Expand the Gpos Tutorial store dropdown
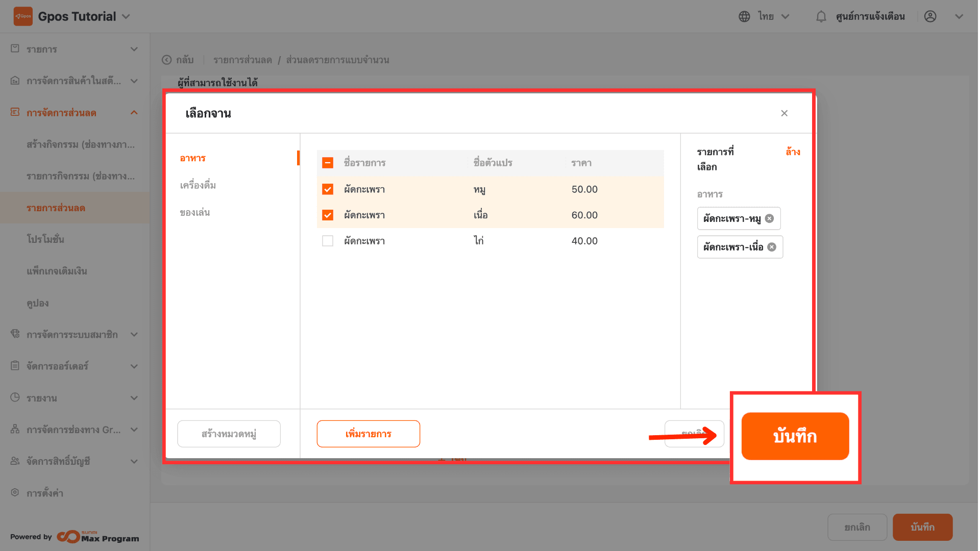Screen dimensions: 980x551 click(x=126, y=16)
